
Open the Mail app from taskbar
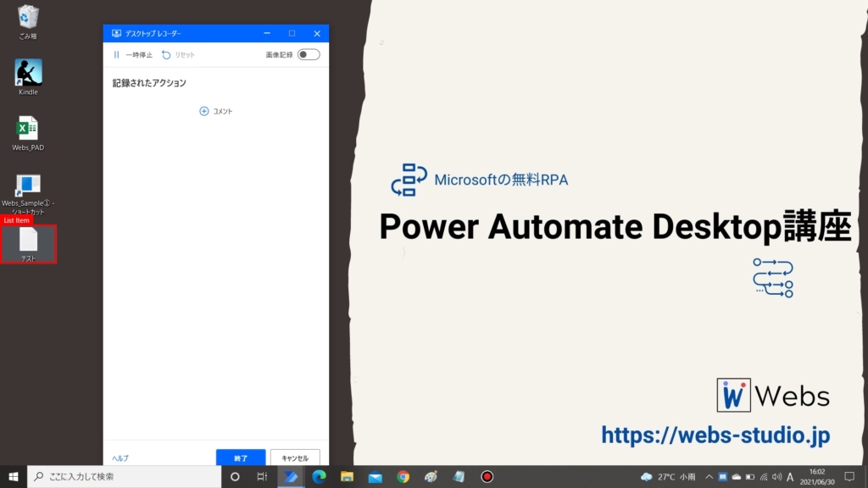(x=375, y=476)
